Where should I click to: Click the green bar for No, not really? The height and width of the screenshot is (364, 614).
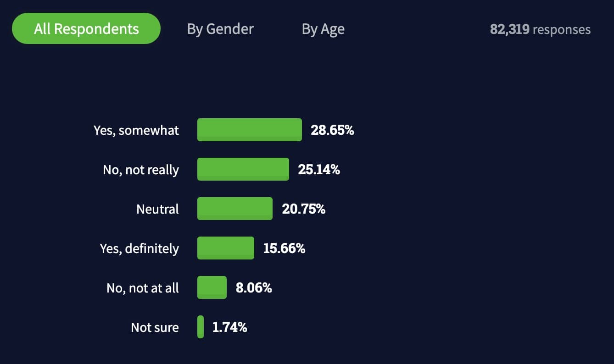pyautogui.click(x=243, y=169)
